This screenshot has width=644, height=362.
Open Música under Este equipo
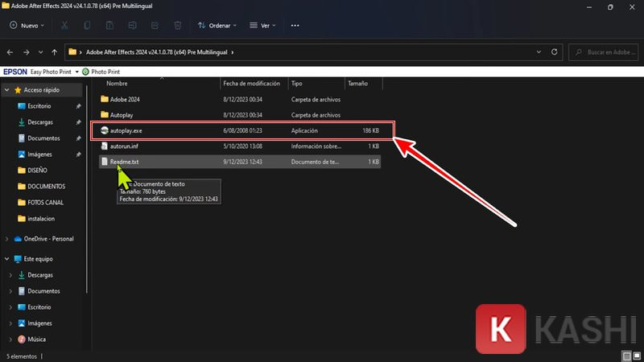tap(36, 339)
